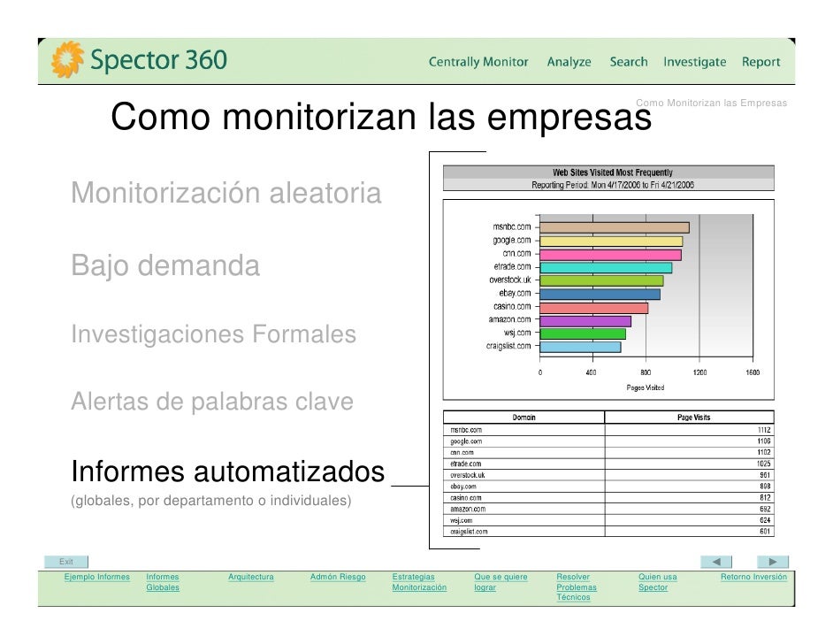The width and height of the screenshot is (833, 644).
Task: Click the green overstock.uk bar
Action: (601, 281)
